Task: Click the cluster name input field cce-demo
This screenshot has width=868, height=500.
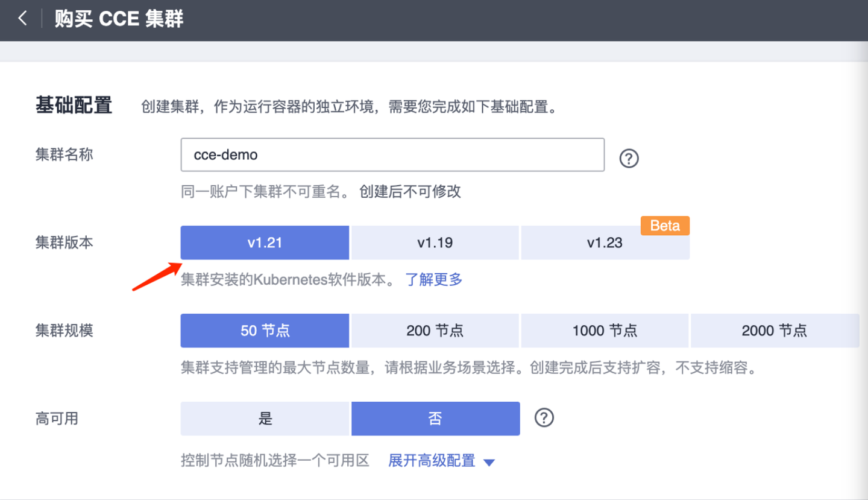Action: 392,154
